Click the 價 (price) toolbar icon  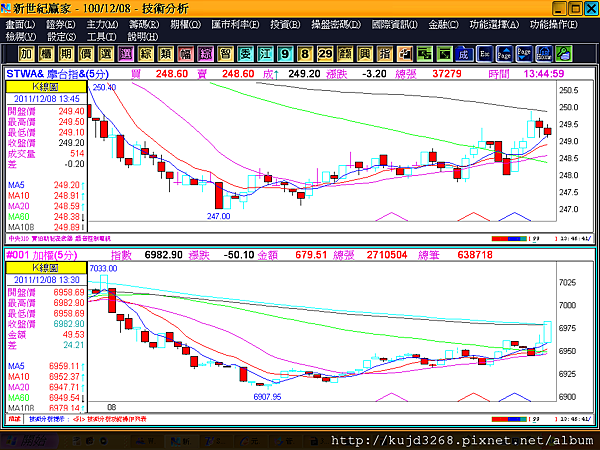[86, 54]
